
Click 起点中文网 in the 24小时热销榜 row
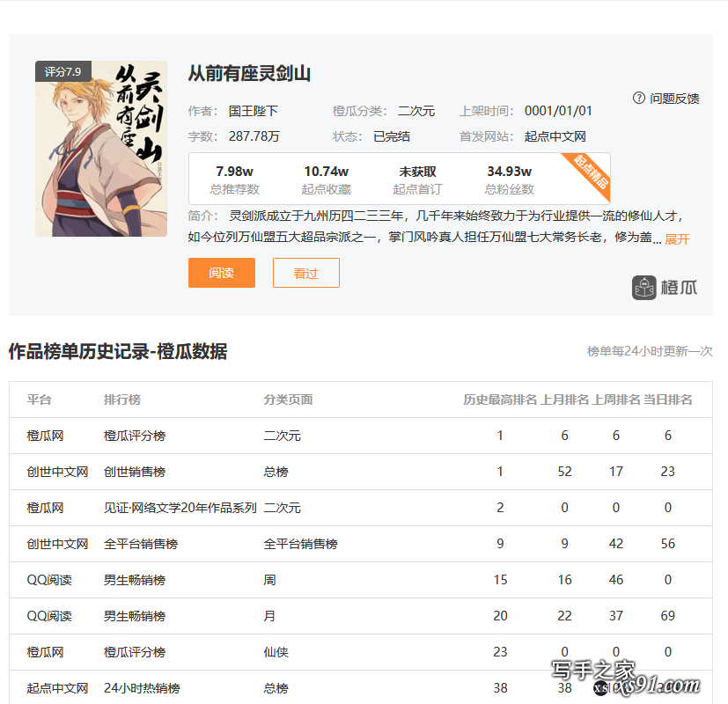coord(57,688)
